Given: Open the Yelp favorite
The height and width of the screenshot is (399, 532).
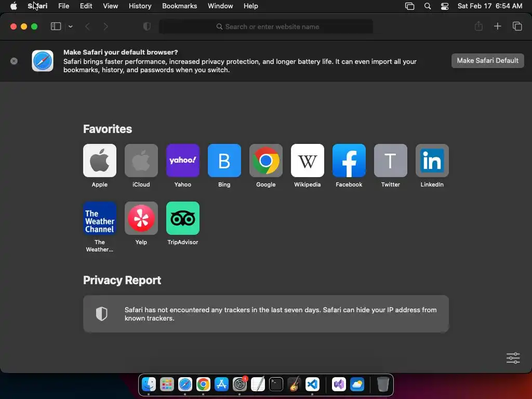Looking at the screenshot, I should [x=141, y=218].
